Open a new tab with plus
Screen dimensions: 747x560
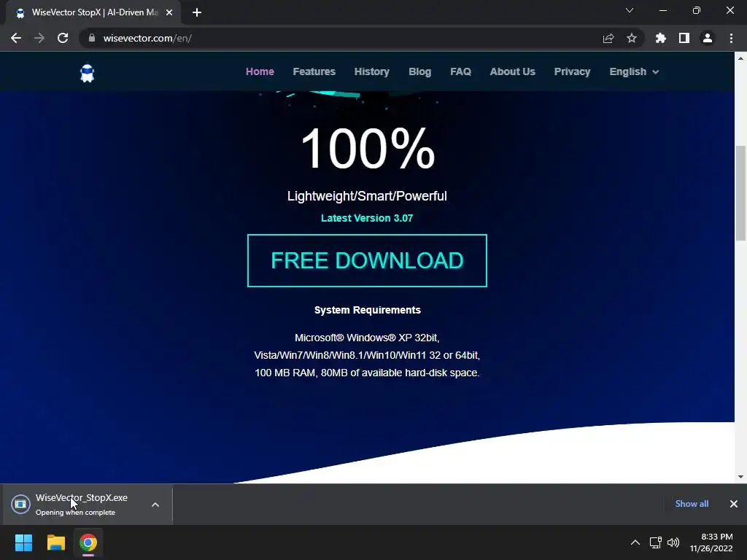point(197,12)
